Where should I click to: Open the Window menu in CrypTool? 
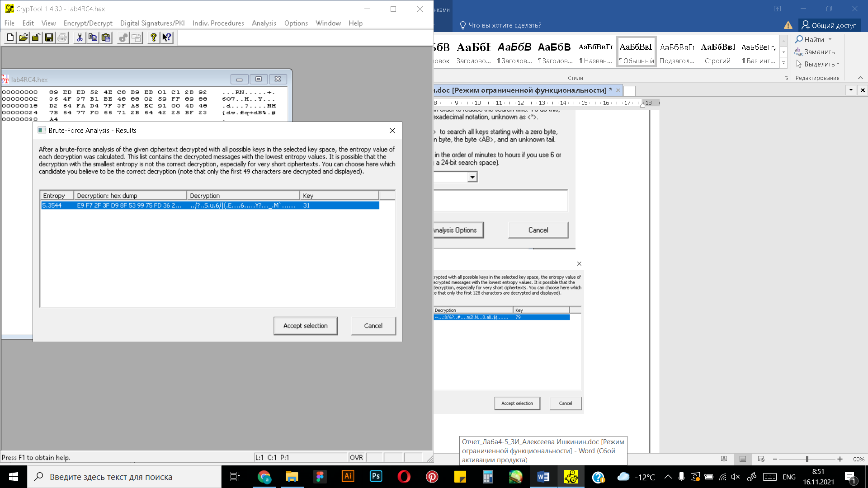coord(328,23)
